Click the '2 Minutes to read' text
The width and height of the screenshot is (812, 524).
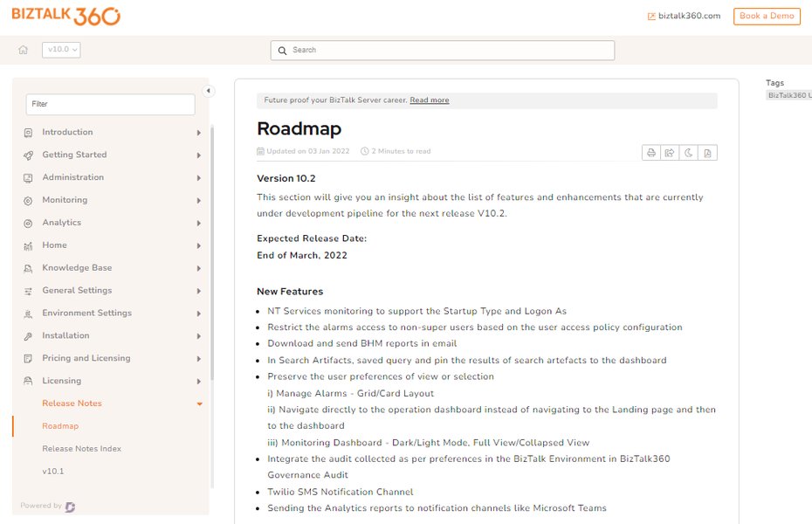point(401,151)
